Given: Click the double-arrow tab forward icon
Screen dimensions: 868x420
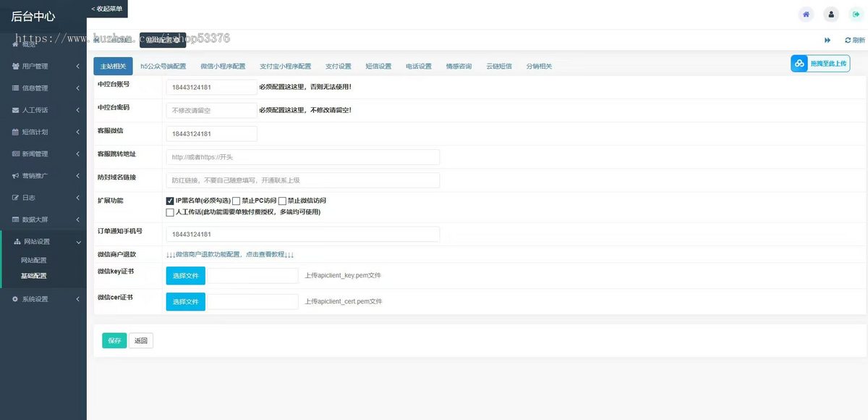Looking at the screenshot, I should pyautogui.click(x=827, y=40).
